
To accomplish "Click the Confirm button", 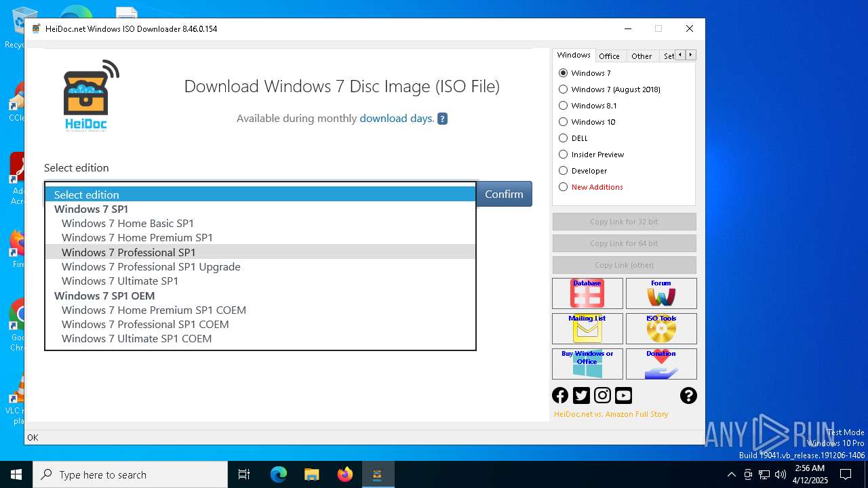I will 504,194.
